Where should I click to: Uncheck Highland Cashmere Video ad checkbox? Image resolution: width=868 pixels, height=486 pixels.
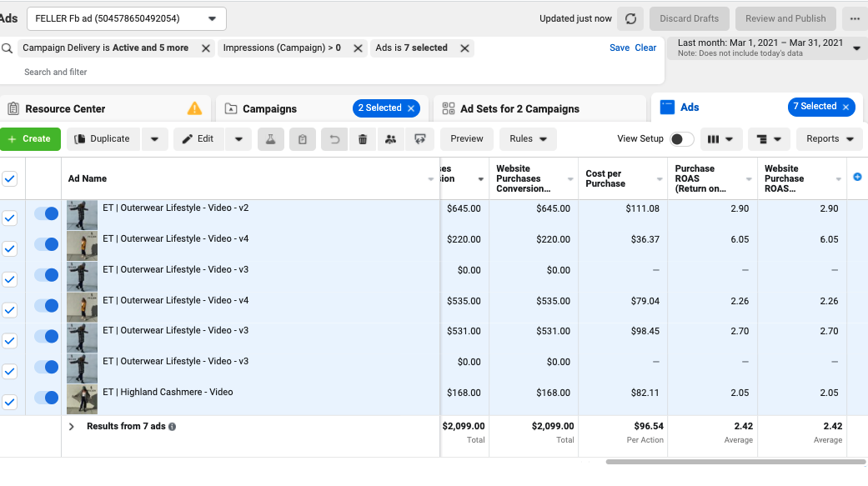[x=9, y=402]
